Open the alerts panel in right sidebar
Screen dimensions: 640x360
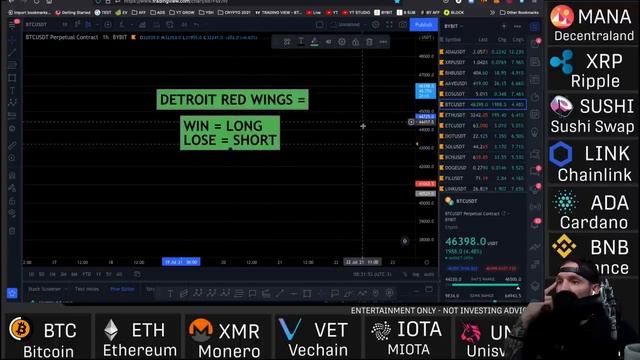point(535,44)
